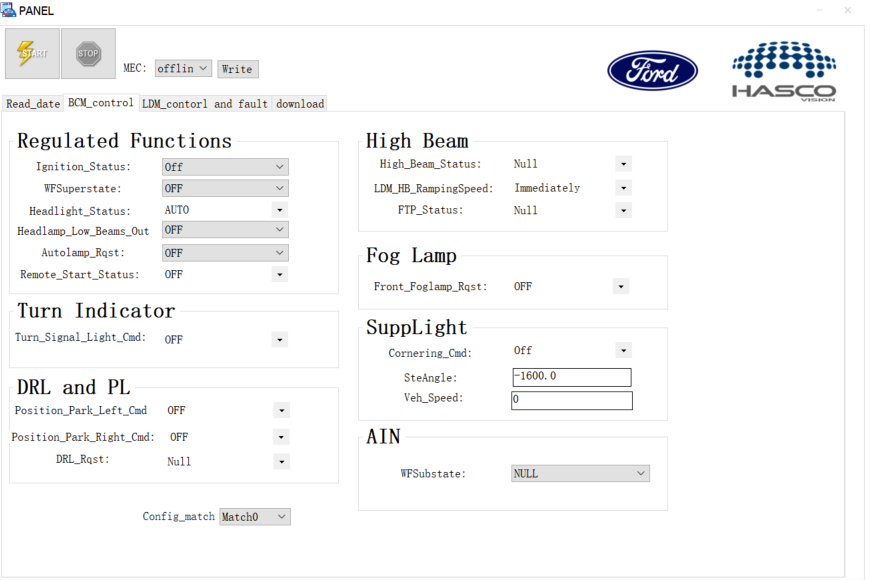Click the Veh_Speed input field

(x=571, y=400)
